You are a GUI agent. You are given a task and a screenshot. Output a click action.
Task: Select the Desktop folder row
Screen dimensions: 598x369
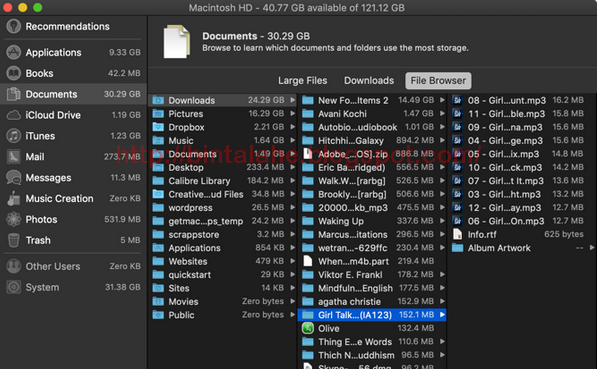click(x=223, y=167)
